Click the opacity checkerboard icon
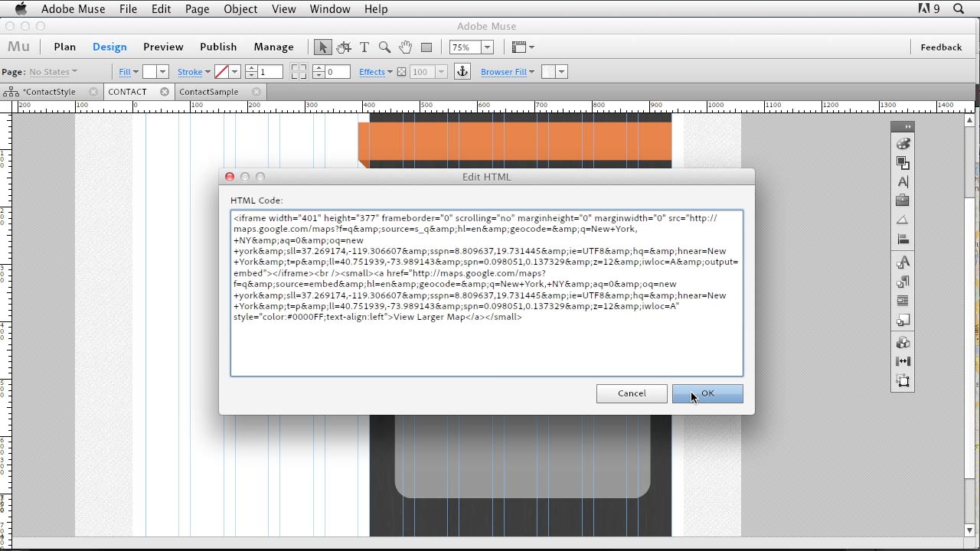 401,72
